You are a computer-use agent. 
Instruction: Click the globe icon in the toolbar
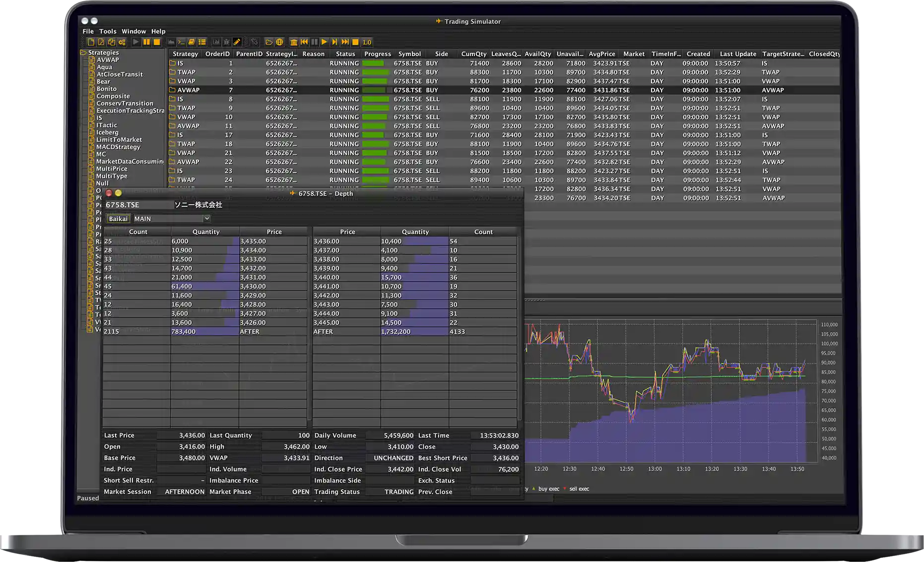click(x=279, y=42)
